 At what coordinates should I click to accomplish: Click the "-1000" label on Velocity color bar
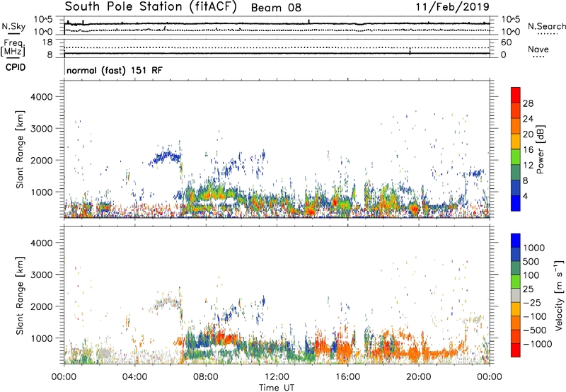537,344
